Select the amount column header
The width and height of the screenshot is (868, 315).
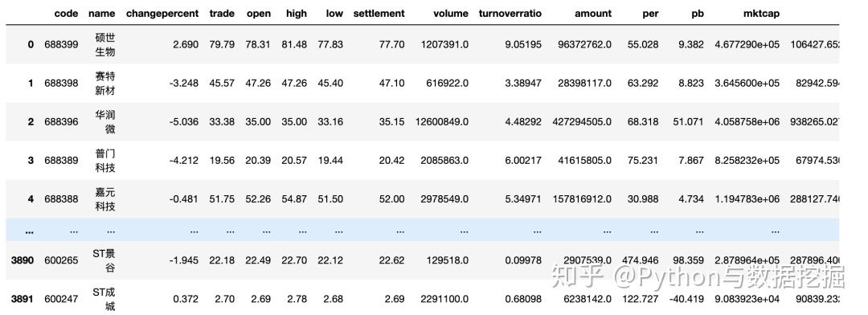(x=593, y=14)
